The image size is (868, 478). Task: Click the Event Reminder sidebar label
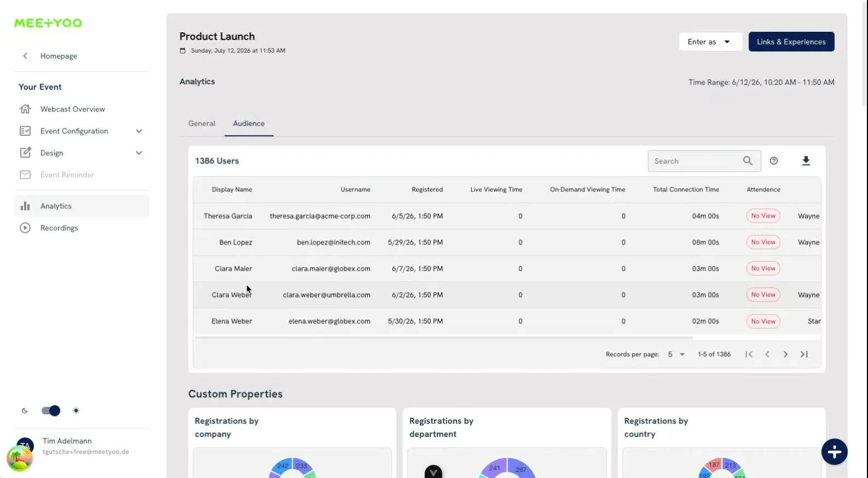[67, 175]
